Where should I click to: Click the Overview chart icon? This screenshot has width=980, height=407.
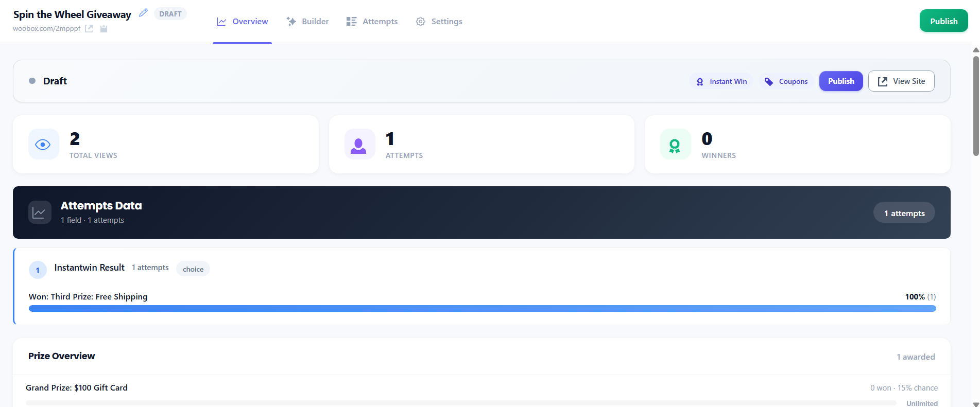click(221, 22)
